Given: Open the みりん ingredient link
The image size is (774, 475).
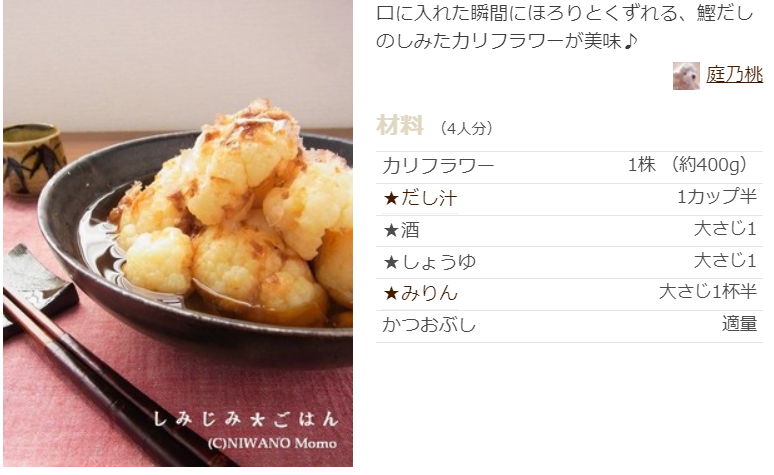Looking at the screenshot, I should [x=429, y=293].
